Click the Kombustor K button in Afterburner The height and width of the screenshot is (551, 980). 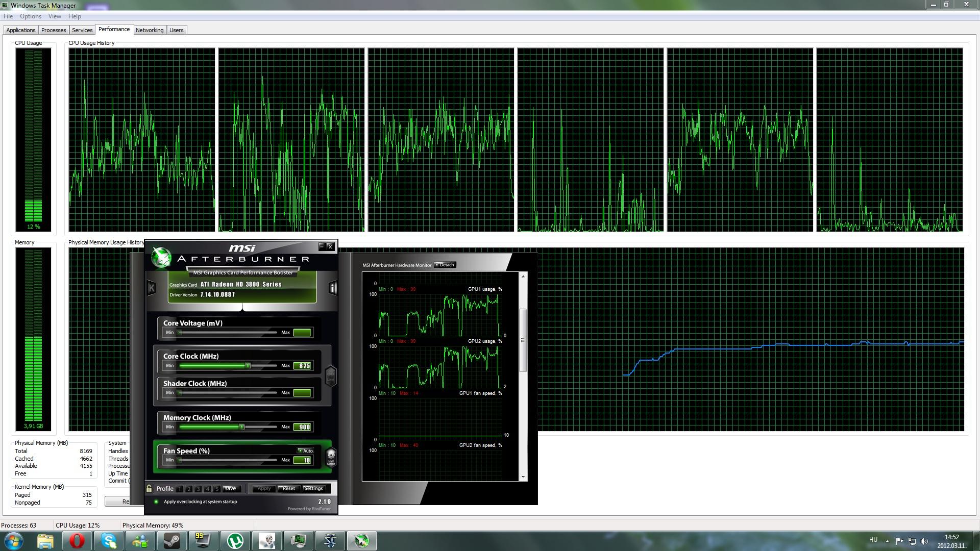click(152, 288)
